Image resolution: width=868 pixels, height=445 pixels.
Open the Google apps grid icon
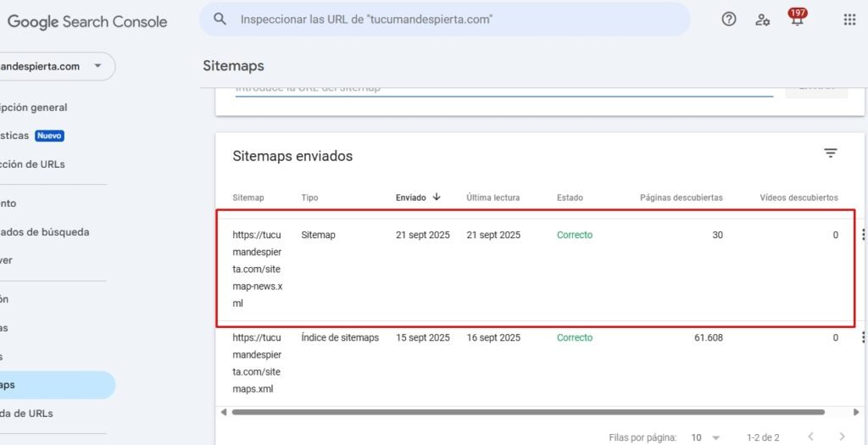point(849,19)
